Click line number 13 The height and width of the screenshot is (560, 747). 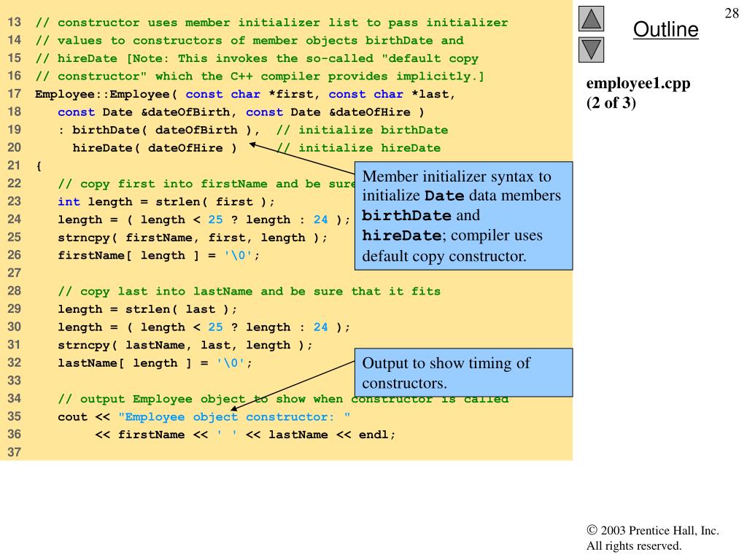[15, 23]
